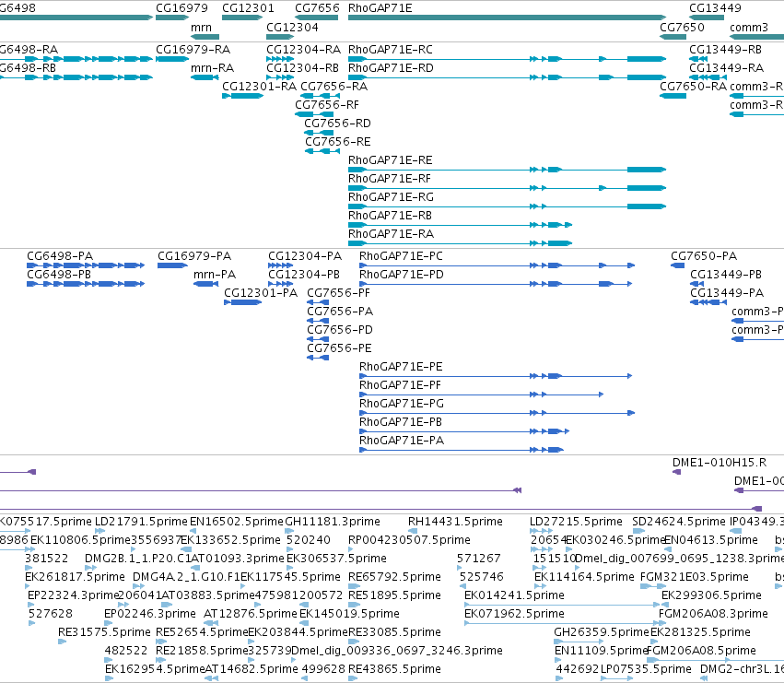Open the GH11181.3prime cDNA label
Viewport: 784px width, 683px height.
[x=333, y=522]
